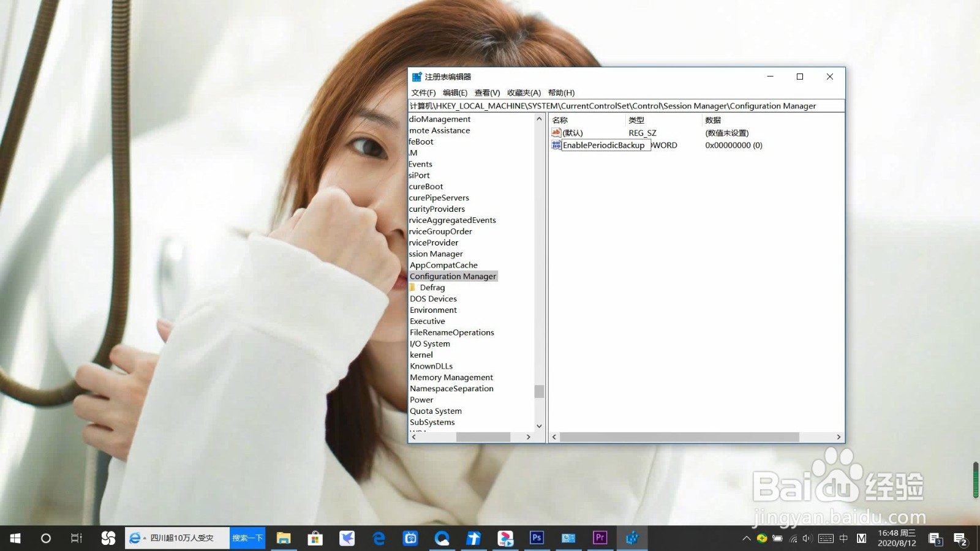Click the 数据 column header
The width and height of the screenshot is (980, 551).
[x=713, y=120]
